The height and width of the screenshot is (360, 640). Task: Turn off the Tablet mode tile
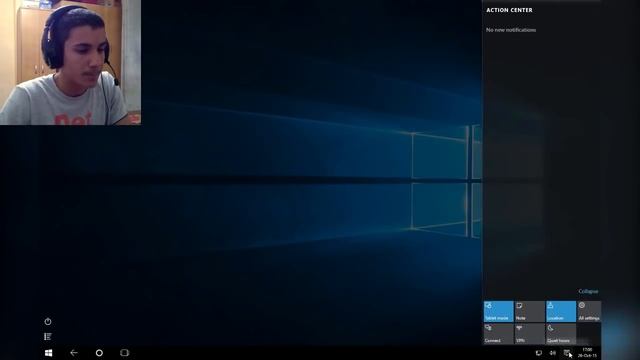(498, 311)
